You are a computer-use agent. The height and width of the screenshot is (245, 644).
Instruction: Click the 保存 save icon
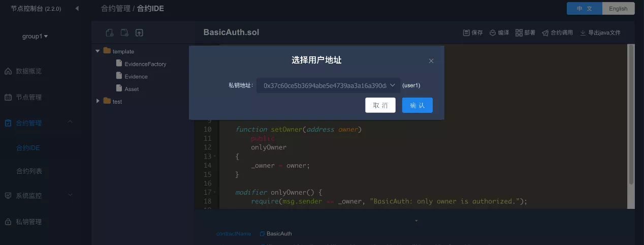coord(466,33)
